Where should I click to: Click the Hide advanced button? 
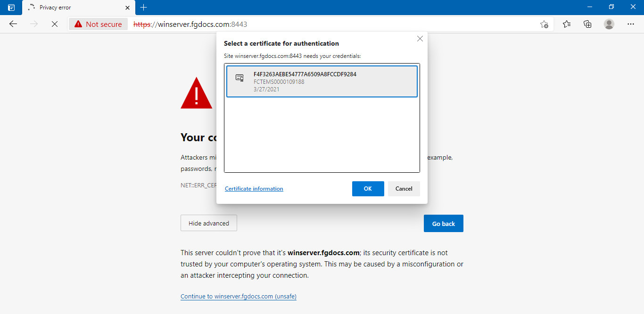[x=209, y=223]
